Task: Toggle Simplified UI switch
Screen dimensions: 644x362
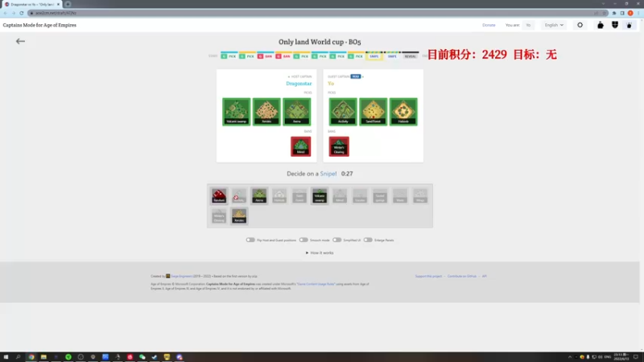Action: point(336,240)
